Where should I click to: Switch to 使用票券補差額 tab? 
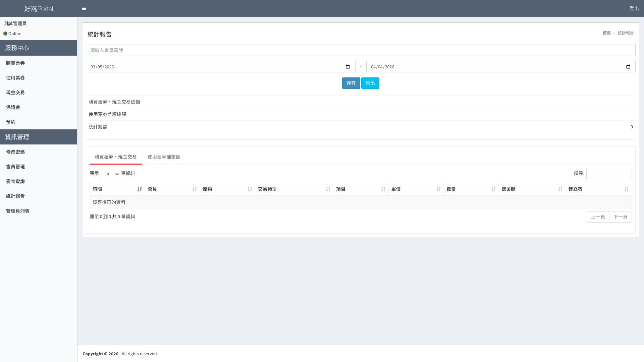[x=164, y=157]
